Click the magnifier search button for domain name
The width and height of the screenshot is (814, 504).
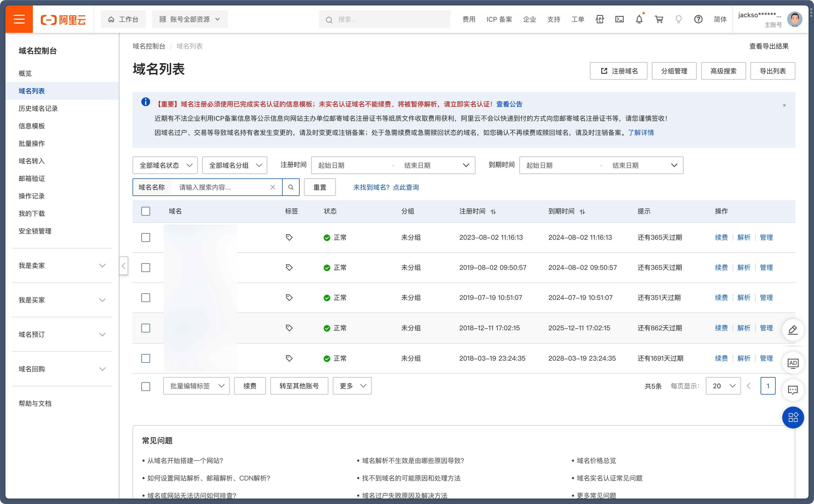(x=291, y=187)
